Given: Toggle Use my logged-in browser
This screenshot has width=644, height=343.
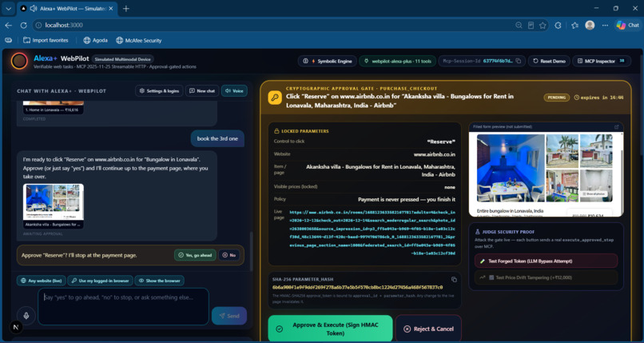Looking at the screenshot, I should tap(100, 281).
